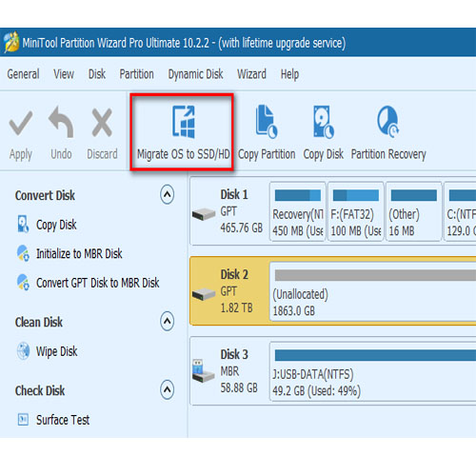The image size is (476, 476).
Task: Click the Wipe Disk link
Action: (x=56, y=351)
